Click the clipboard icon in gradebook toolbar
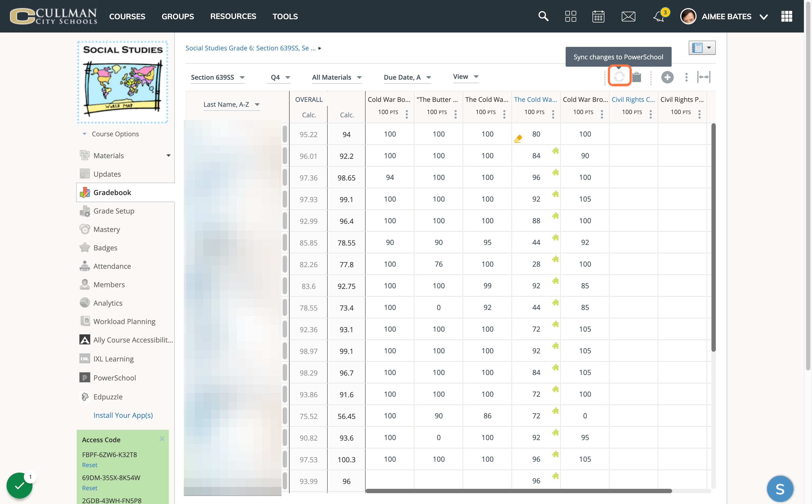Screen dimensions: 812x504 [x=637, y=77]
